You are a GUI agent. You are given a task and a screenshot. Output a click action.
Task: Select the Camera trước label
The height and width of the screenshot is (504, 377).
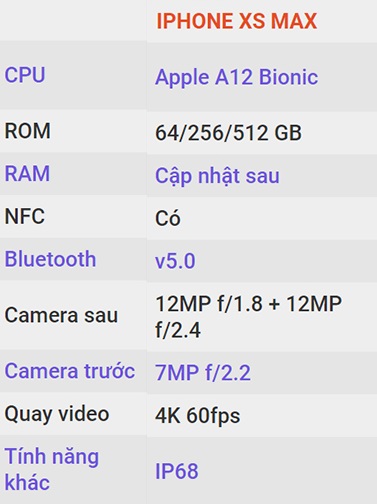tap(69, 371)
